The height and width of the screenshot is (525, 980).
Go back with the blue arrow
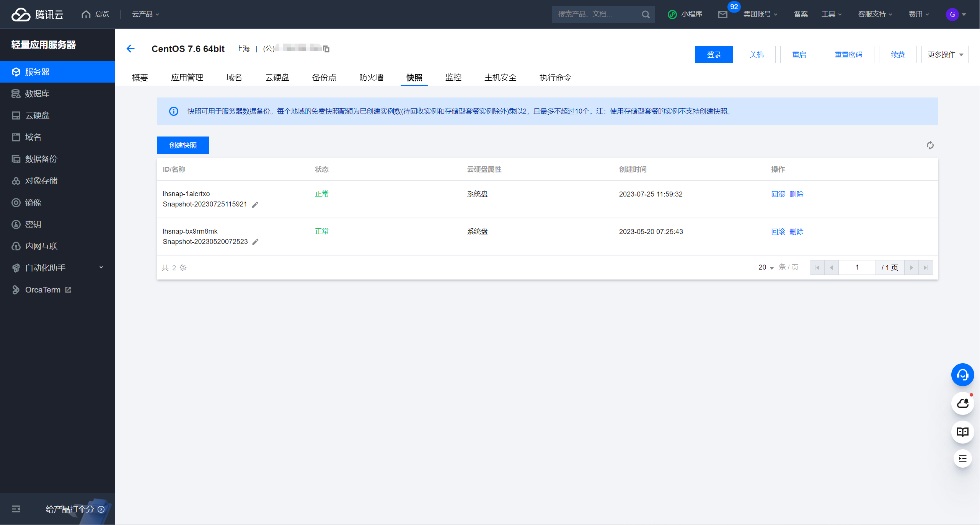coord(130,49)
